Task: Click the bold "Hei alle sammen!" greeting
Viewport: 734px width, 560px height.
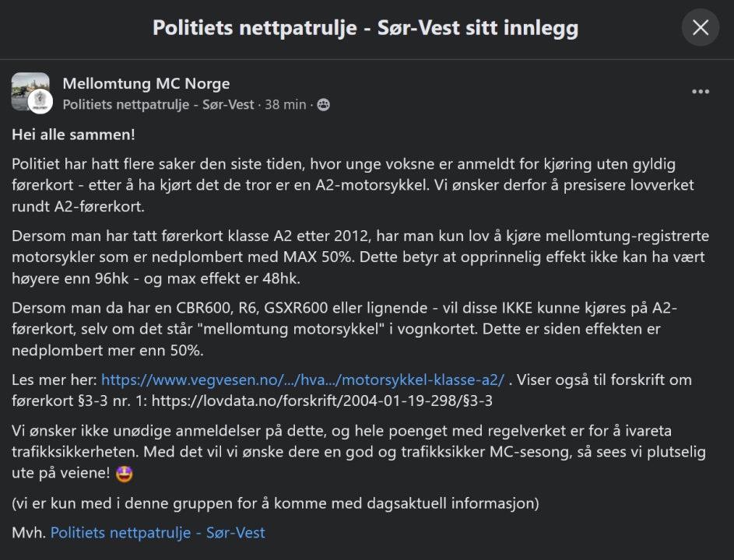Action: [73, 135]
